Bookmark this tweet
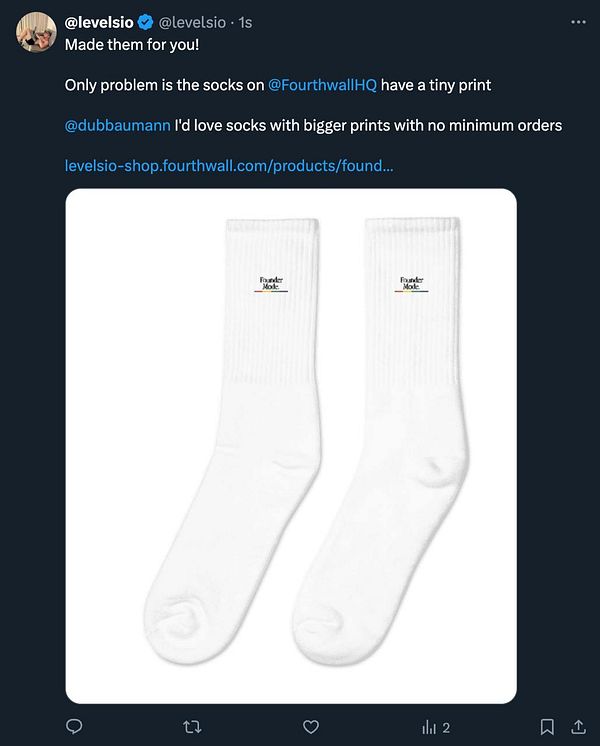Viewport: 600px width, 746px height. [x=547, y=726]
